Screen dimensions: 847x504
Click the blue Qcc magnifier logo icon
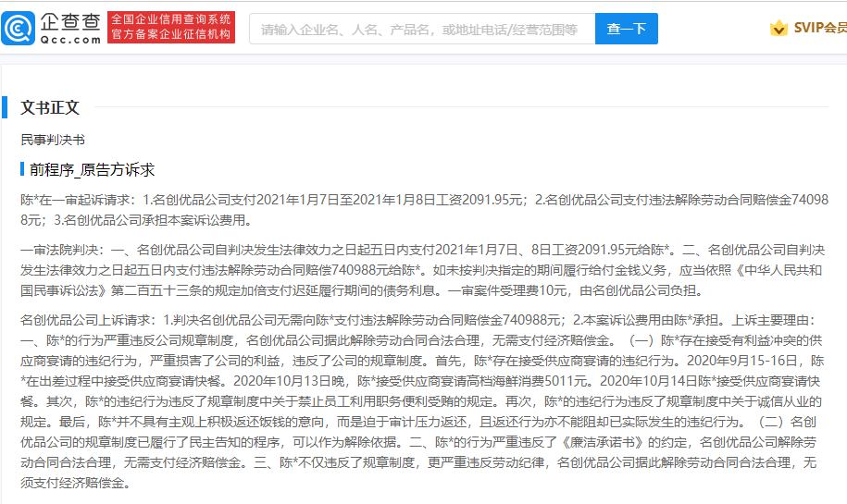pos(19,28)
